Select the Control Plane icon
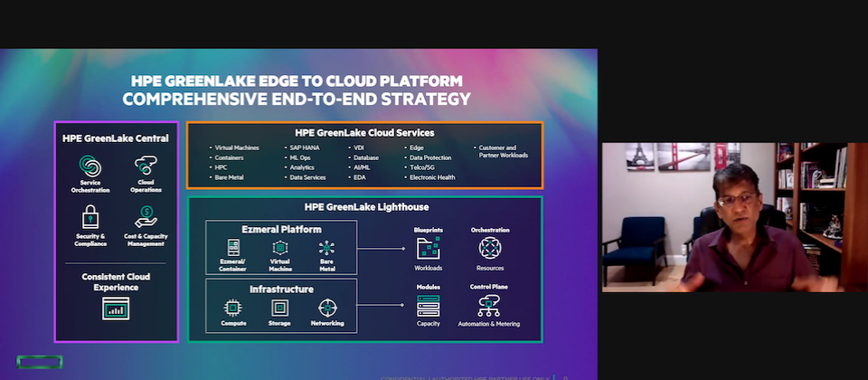Image resolution: width=868 pixels, height=380 pixels. tap(489, 305)
